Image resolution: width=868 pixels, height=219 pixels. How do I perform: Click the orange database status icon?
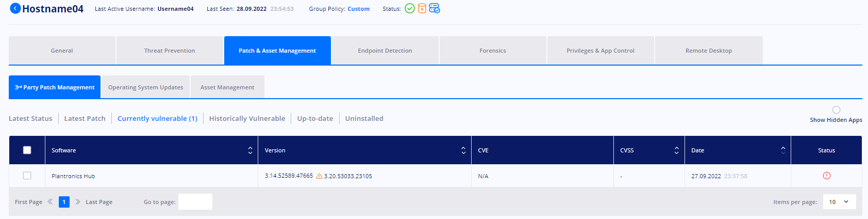422,8
